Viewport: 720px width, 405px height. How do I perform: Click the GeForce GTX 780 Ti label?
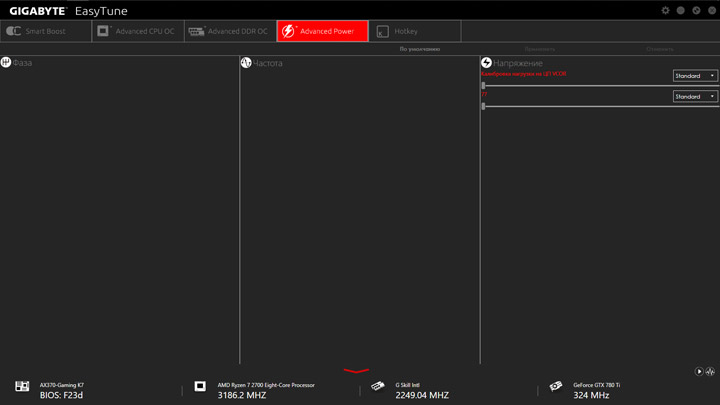pyautogui.click(x=596, y=385)
